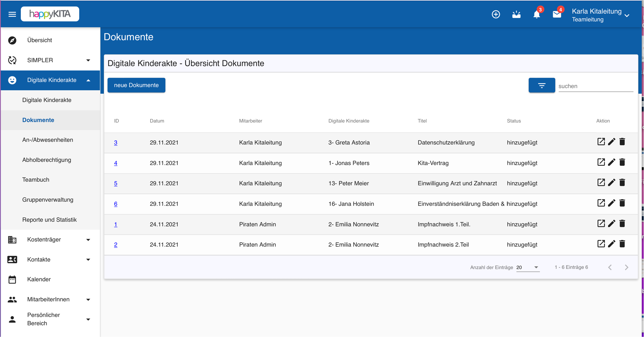Open document ID 2 link

click(115, 245)
